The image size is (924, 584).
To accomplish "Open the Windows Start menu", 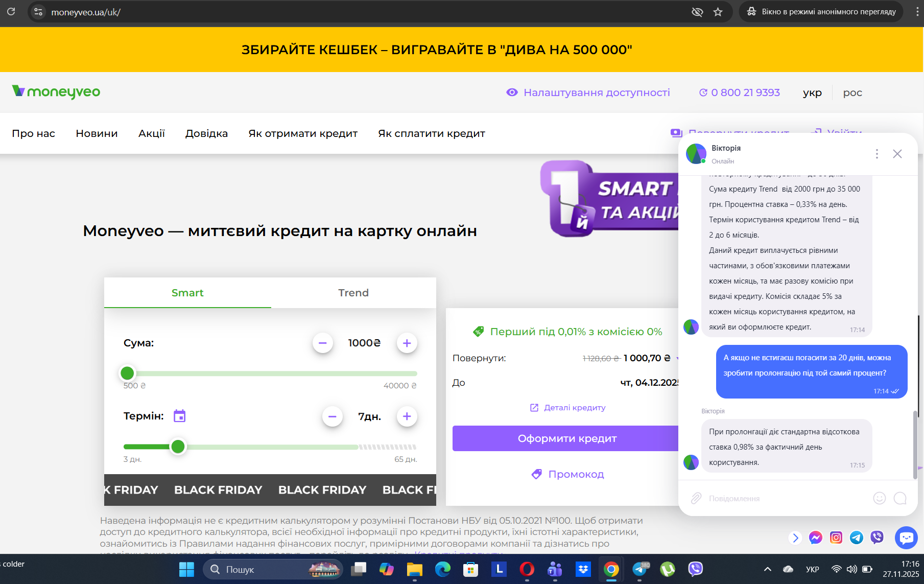I will point(186,569).
